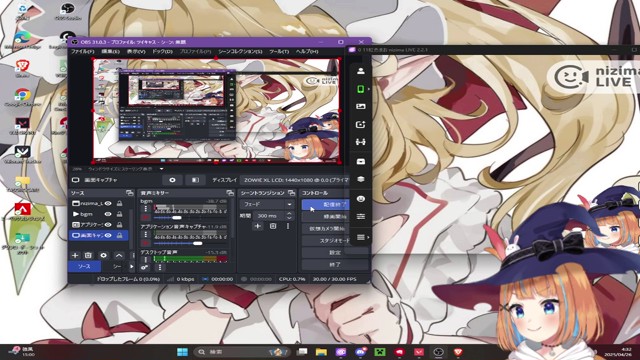Open the File menu in OBS
Image resolution: width=640 pixels, height=360 pixels.
[82, 52]
